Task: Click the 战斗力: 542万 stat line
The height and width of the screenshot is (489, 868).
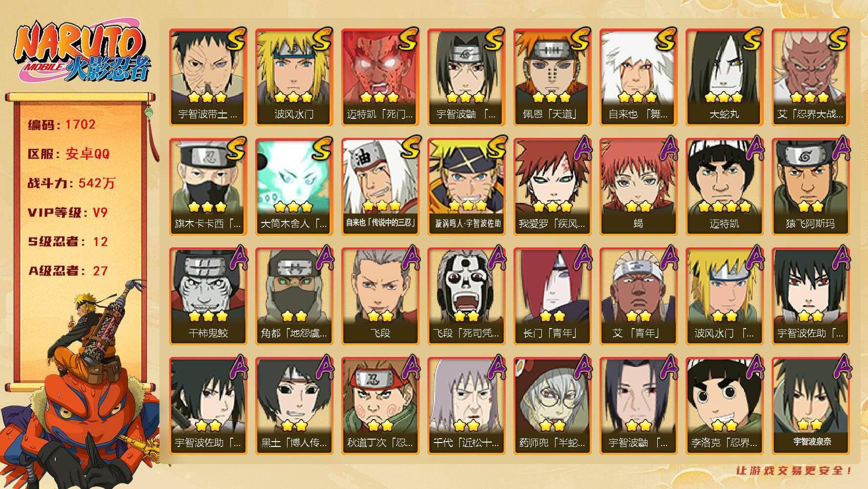Action: (x=71, y=183)
